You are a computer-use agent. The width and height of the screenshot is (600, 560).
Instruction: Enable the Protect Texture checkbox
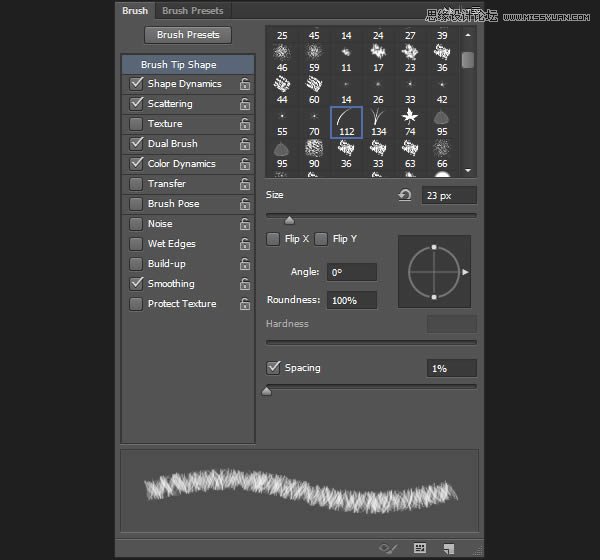(x=136, y=304)
